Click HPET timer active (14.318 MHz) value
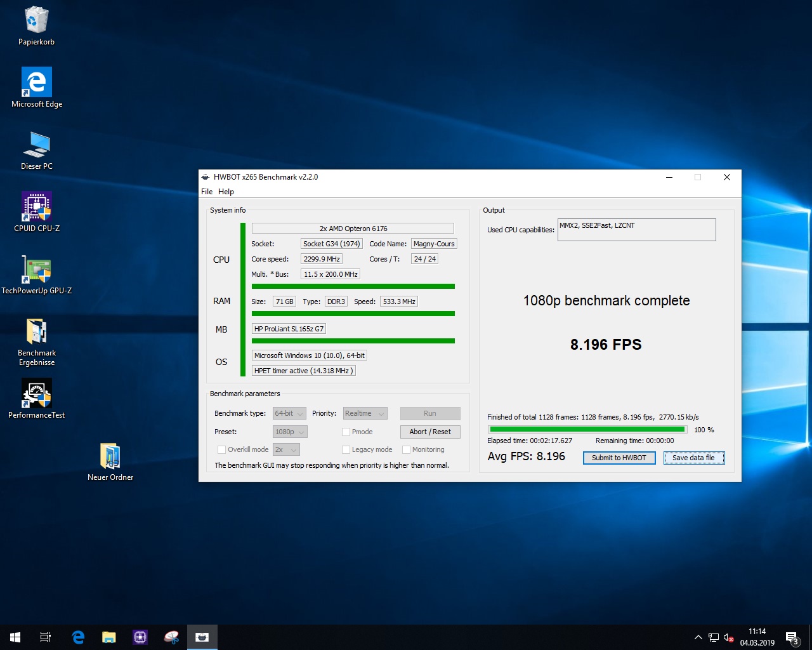The height and width of the screenshot is (650, 812). pyautogui.click(x=303, y=371)
